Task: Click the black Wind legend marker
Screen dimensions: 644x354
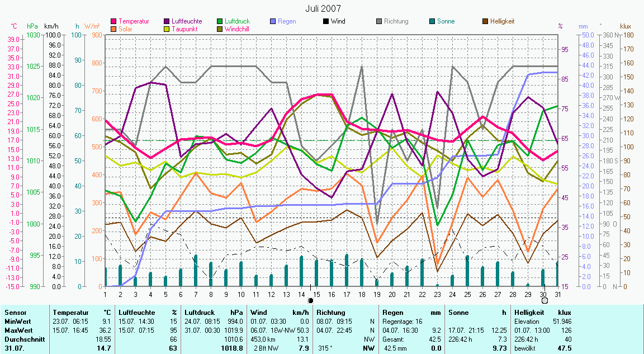Action: (326, 22)
